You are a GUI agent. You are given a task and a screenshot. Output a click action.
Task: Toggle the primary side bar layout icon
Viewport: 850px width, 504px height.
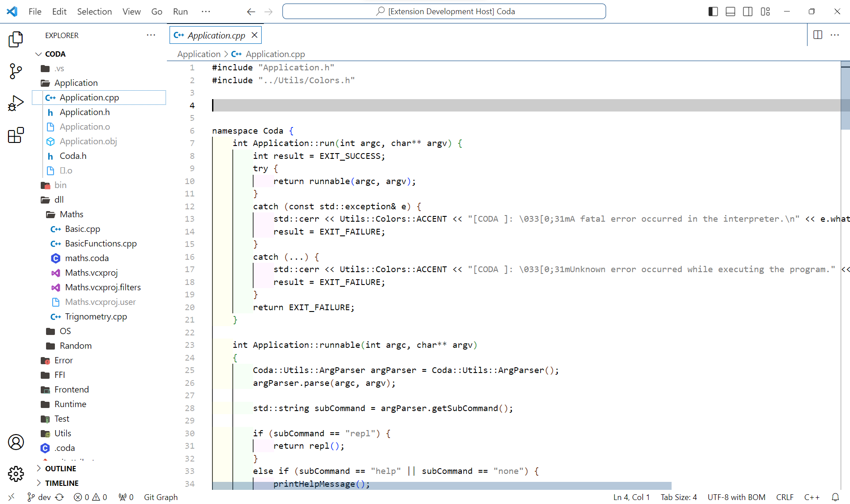(x=713, y=12)
